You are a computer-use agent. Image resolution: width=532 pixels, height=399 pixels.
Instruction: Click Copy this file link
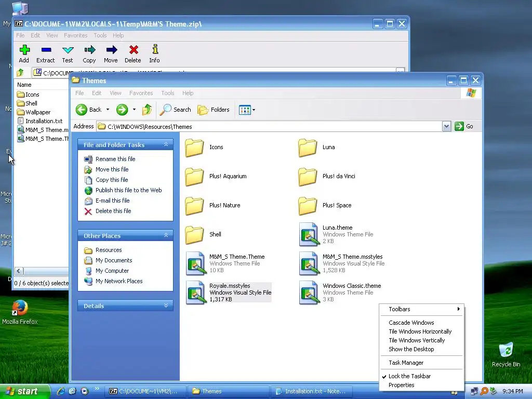pyautogui.click(x=112, y=180)
